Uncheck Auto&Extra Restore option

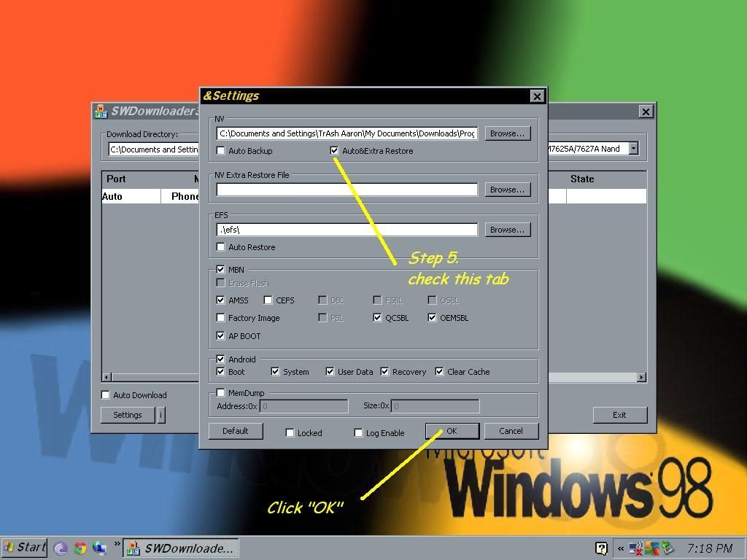click(x=335, y=151)
